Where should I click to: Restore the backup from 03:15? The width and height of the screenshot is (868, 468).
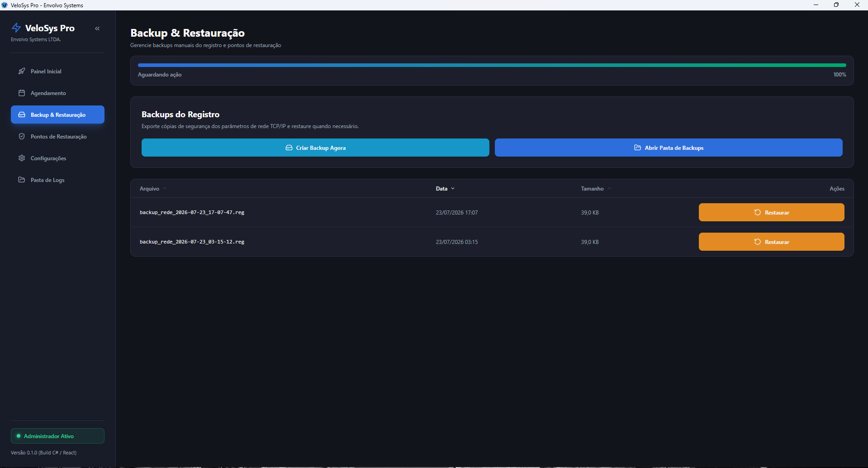[771, 242]
